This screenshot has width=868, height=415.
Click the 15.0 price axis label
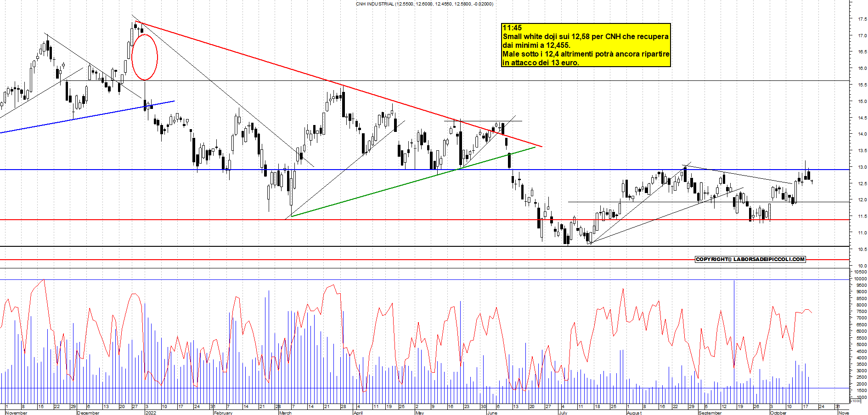coord(862,102)
